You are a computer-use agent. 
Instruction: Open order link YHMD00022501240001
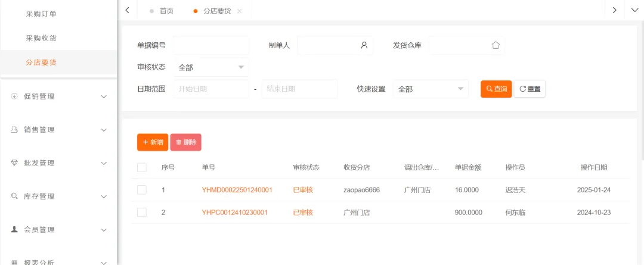click(x=237, y=190)
